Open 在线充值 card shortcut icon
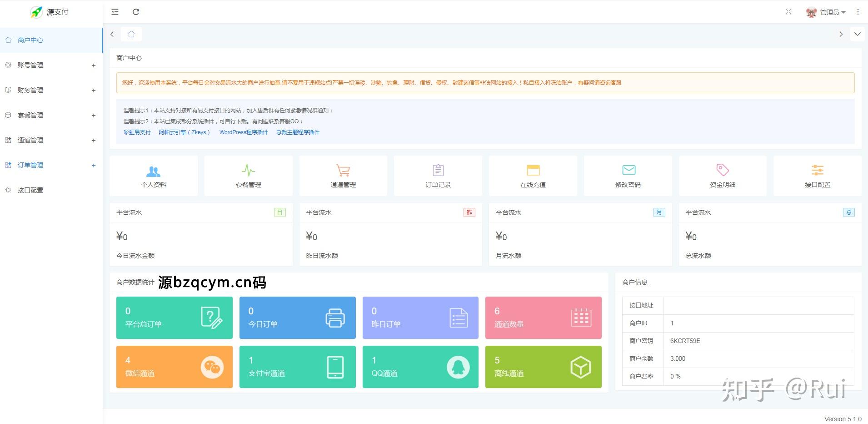This screenshot has height=424, width=868. coord(533,170)
